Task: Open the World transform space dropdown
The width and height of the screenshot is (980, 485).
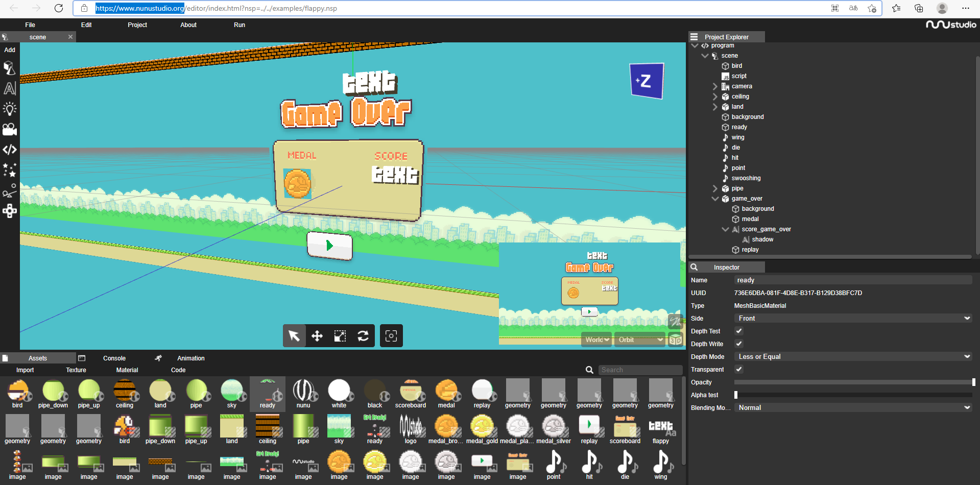Action: 596,340
